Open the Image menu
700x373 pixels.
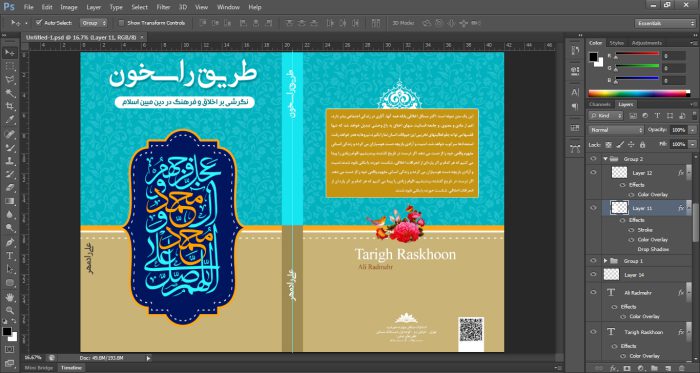coord(69,8)
